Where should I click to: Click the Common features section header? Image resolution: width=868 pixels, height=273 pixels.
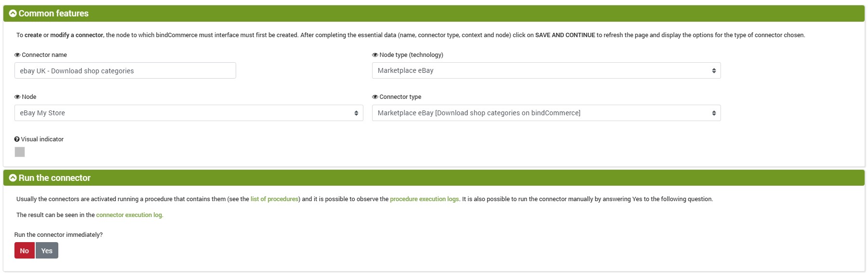point(434,14)
